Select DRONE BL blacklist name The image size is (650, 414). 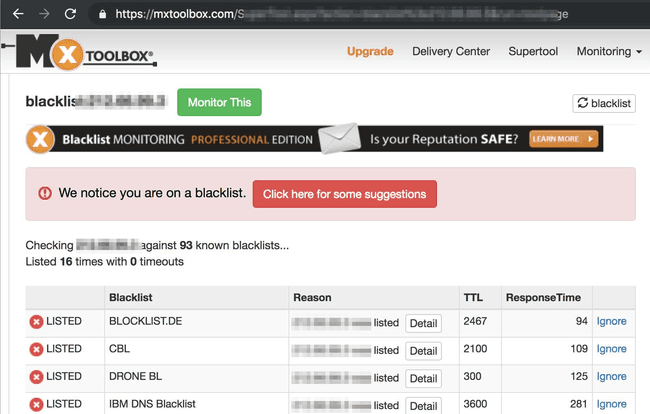pos(136,376)
